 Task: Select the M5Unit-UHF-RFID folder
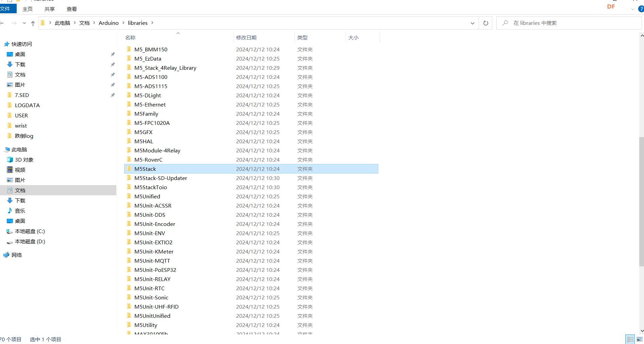(251, 307)
